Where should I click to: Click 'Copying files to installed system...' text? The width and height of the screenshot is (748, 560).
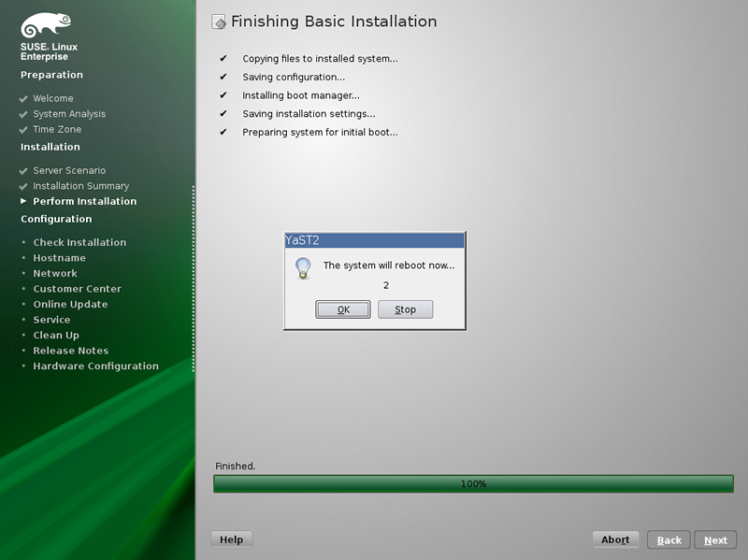(x=320, y=59)
